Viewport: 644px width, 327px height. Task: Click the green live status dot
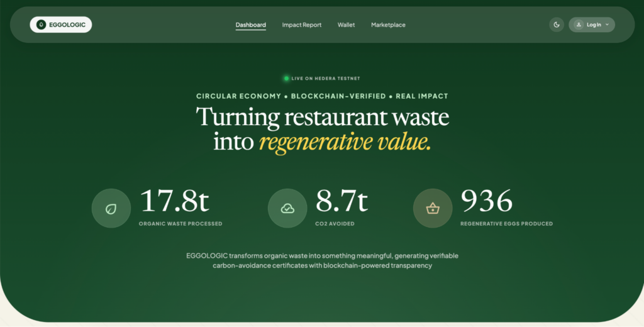tap(286, 78)
